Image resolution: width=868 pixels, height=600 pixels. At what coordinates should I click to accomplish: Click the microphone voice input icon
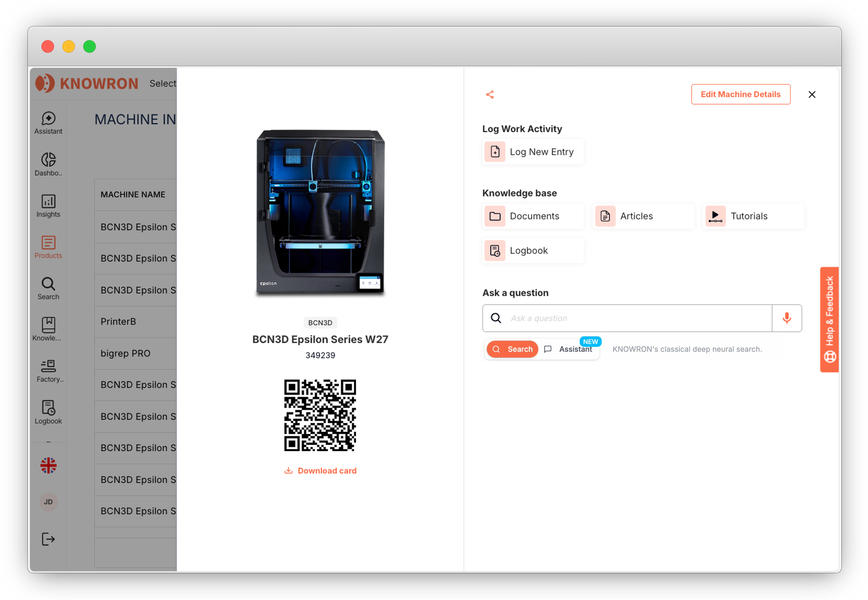click(x=787, y=318)
